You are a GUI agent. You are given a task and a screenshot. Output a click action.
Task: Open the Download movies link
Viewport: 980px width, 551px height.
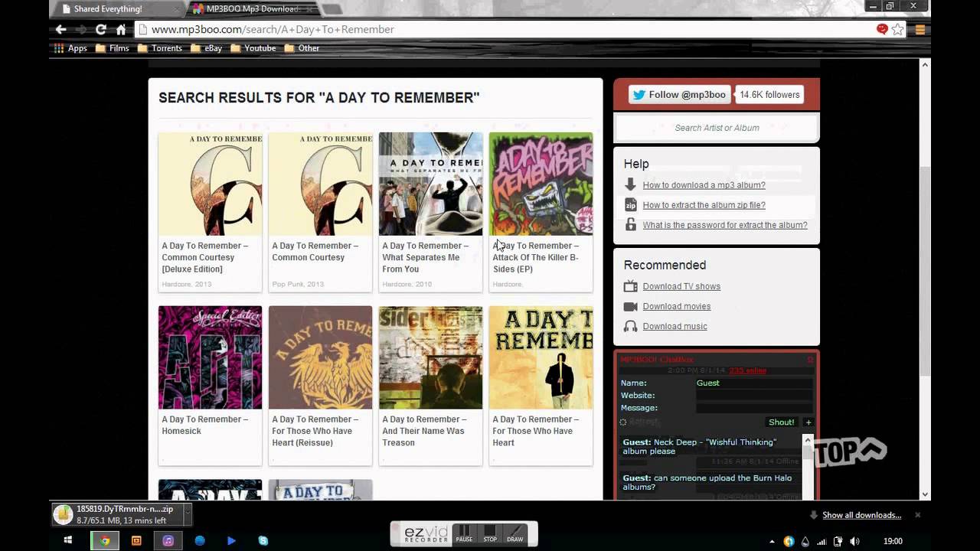tap(676, 306)
